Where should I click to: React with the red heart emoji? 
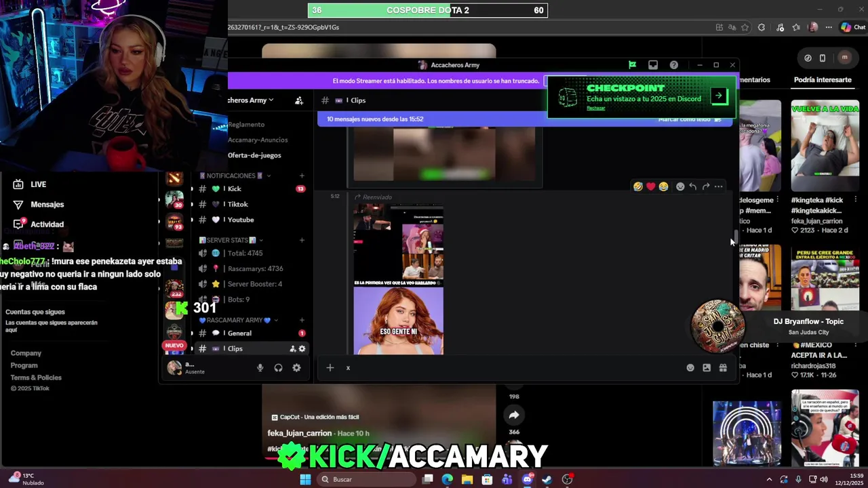pyautogui.click(x=650, y=186)
